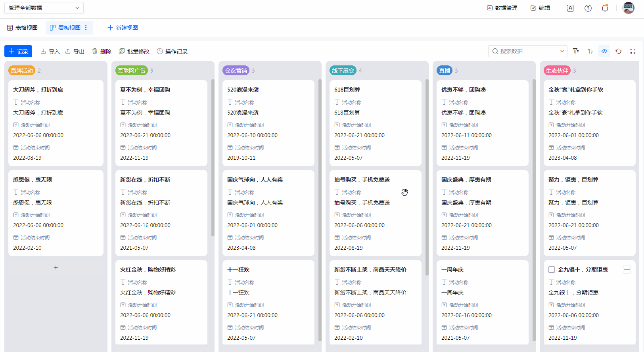Open the user avatar menu

629,8
